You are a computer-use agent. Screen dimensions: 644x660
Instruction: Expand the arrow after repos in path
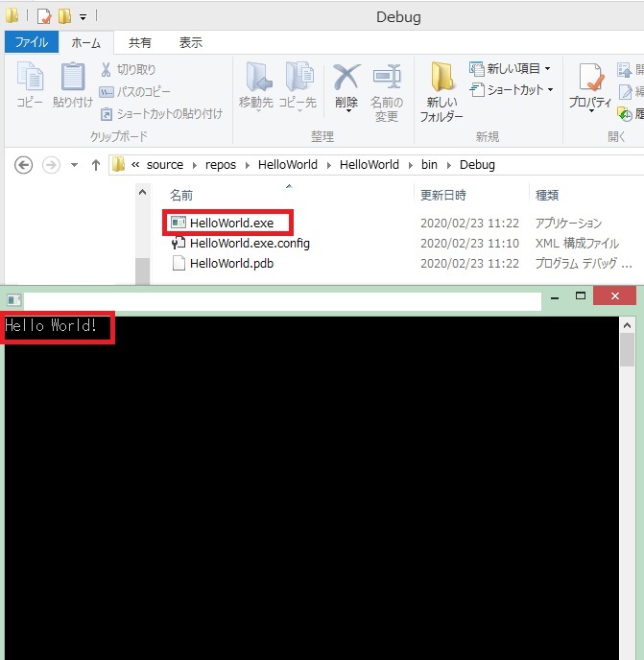coord(248,165)
